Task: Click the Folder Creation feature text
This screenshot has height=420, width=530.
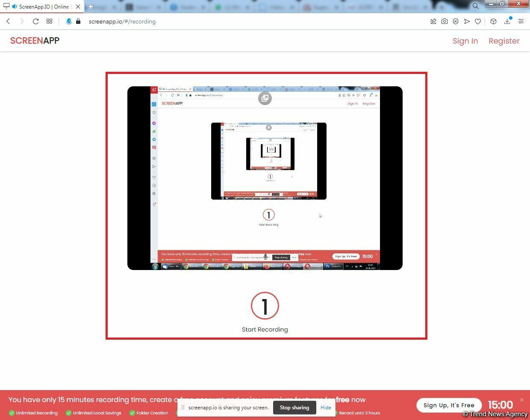Action: click(x=152, y=413)
